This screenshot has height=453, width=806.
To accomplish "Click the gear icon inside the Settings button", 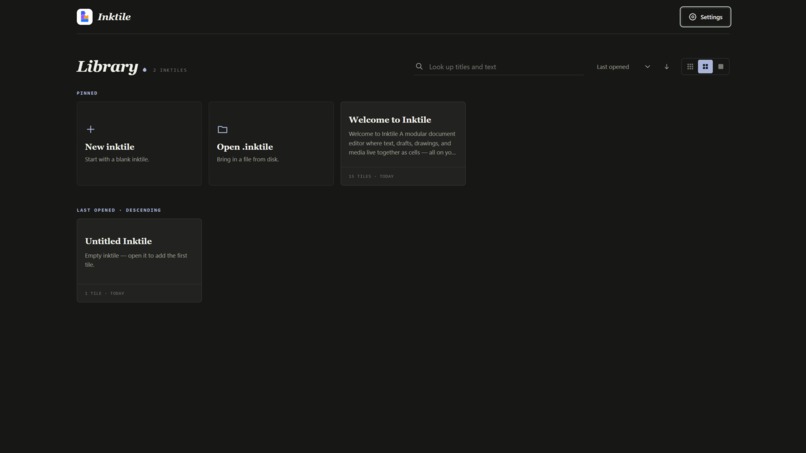I will [692, 17].
